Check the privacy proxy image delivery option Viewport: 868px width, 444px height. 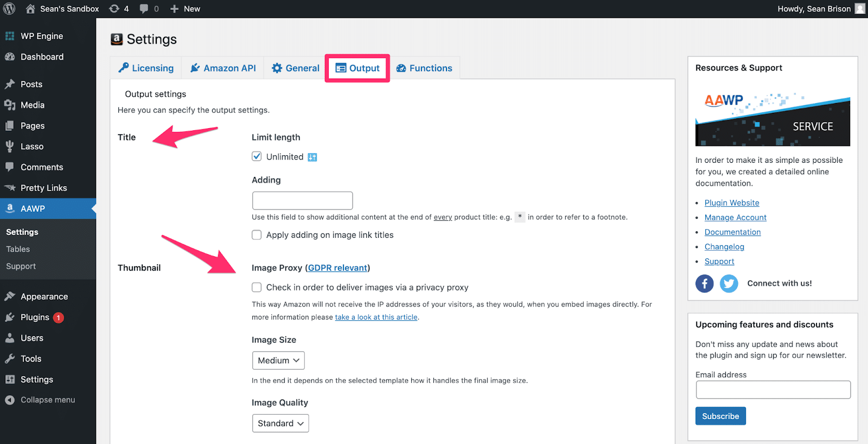click(x=257, y=287)
